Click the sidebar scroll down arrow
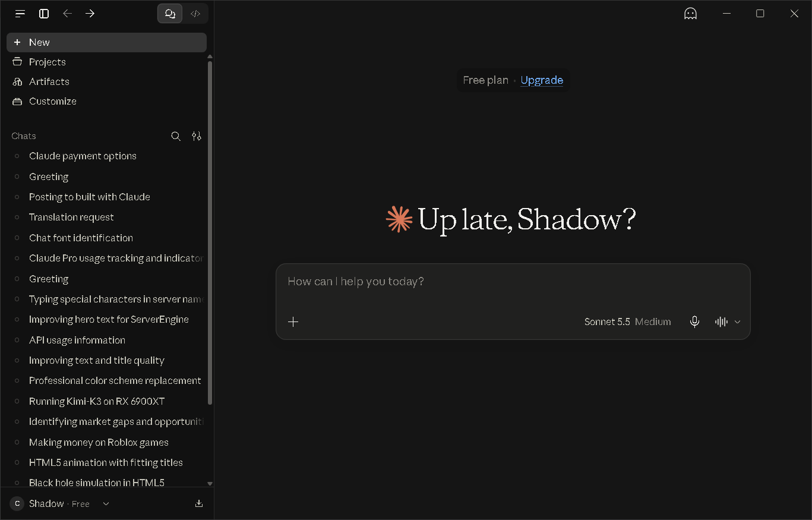 pos(210,484)
